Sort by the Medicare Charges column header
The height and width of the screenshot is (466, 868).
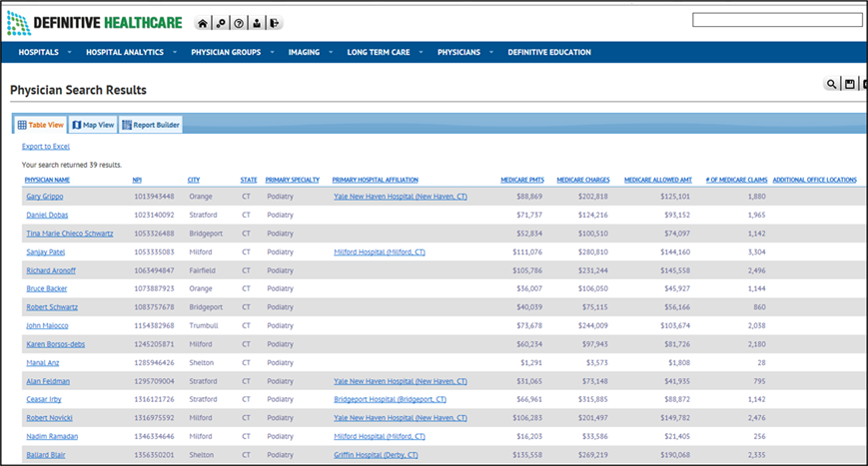[x=583, y=180]
